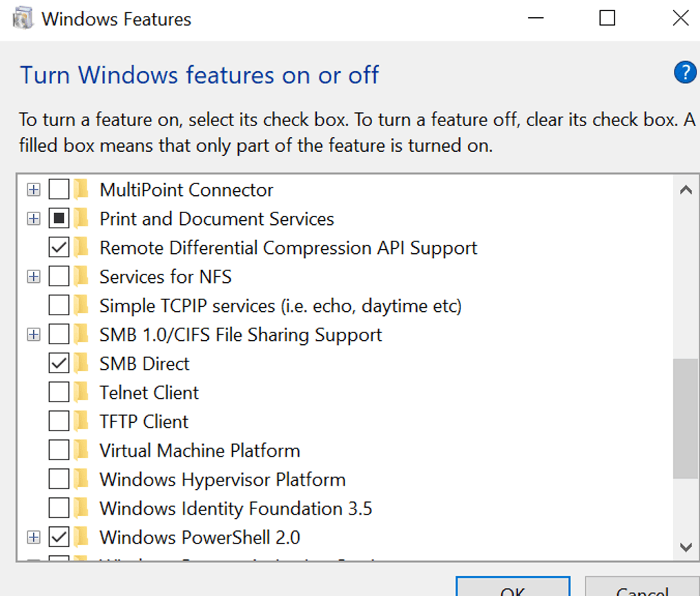
Task: Click the MultiPoint Connector folder icon
Action: point(81,190)
